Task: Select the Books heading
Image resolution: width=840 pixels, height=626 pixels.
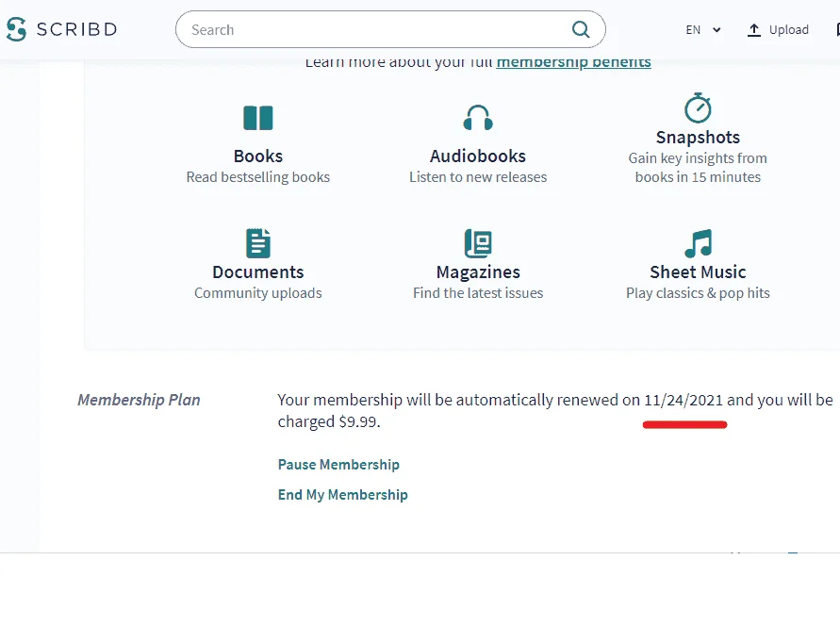Action: point(258,156)
